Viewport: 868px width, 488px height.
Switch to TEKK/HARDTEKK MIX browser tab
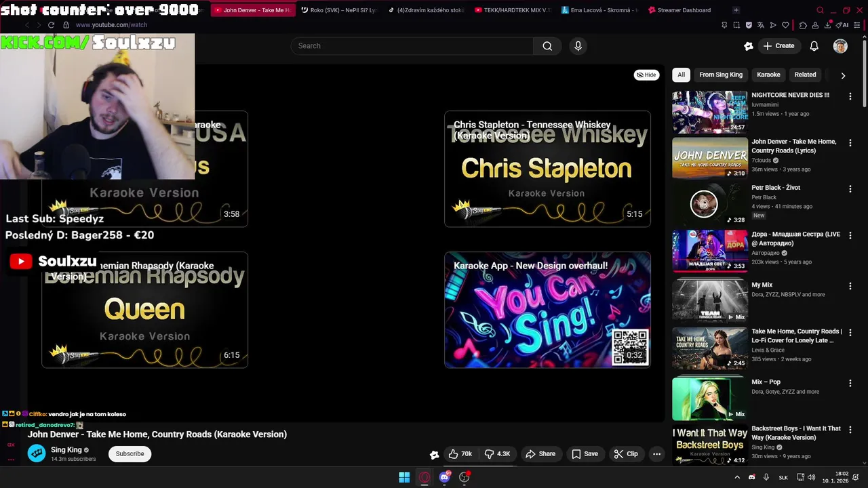tap(513, 10)
